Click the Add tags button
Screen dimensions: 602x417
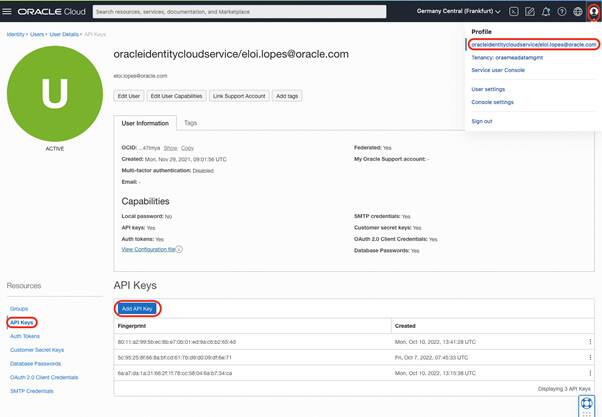click(x=287, y=96)
